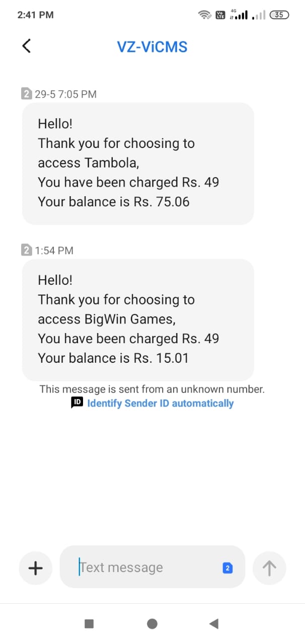Tap the 29-5 7:05 PM timestamp
This screenshot has width=305, height=644.
[65, 94]
